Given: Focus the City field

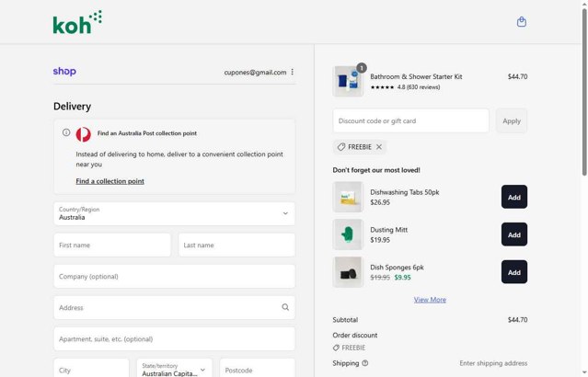Looking at the screenshot, I should (x=91, y=369).
